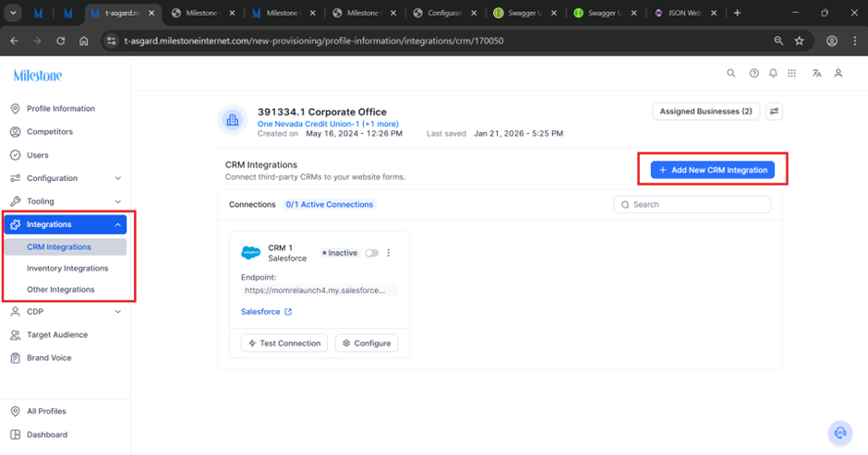This screenshot has width=868, height=455.
Task: Expand the Tooling menu chevron
Action: tap(118, 201)
